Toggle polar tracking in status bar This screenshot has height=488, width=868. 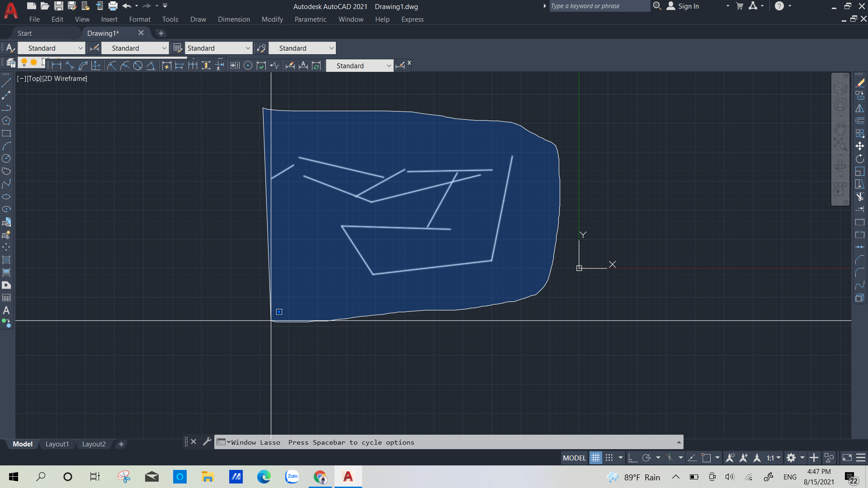point(646,458)
